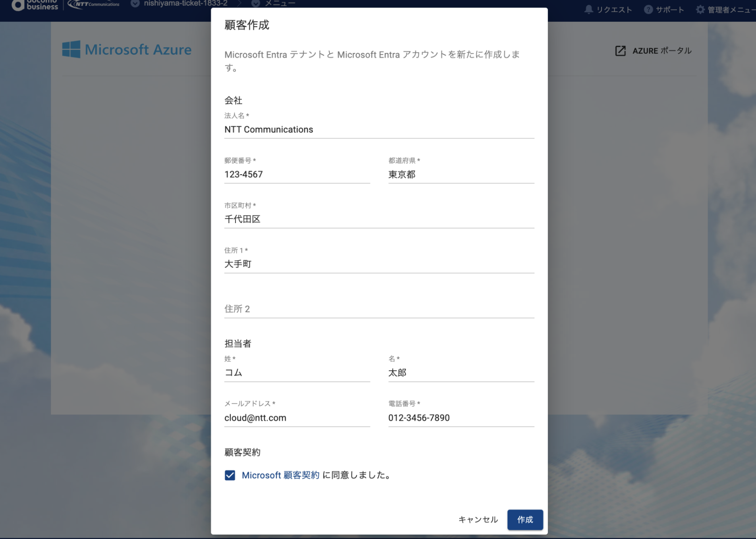Click the external link icon beside AZURE ポータル
The image size is (756, 539).
pos(620,51)
